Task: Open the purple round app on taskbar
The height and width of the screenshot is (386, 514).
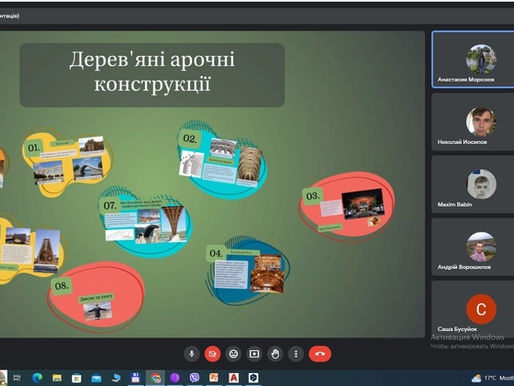Action: 175,378
